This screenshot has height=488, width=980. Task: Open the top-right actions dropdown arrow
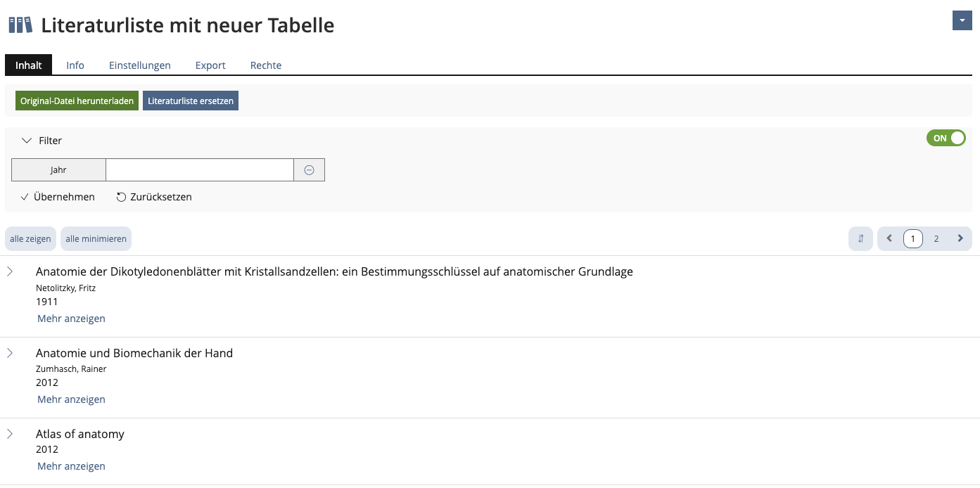(x=962, y=21)
